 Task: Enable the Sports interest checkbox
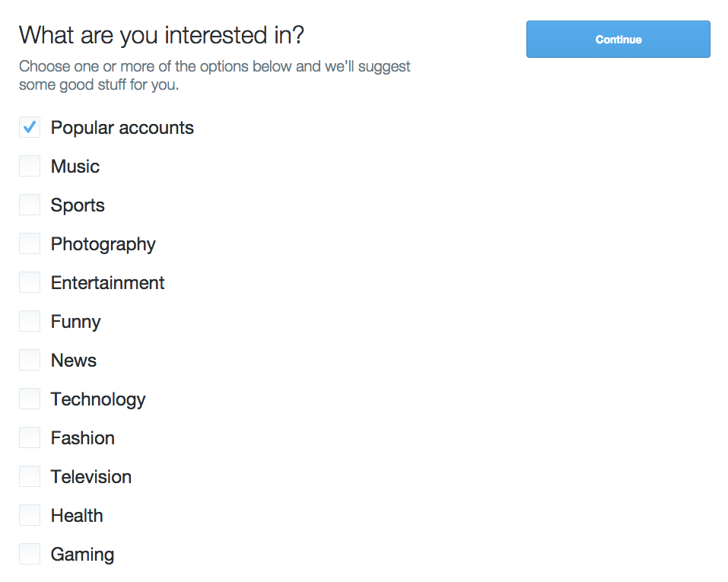tap(29, 205)
